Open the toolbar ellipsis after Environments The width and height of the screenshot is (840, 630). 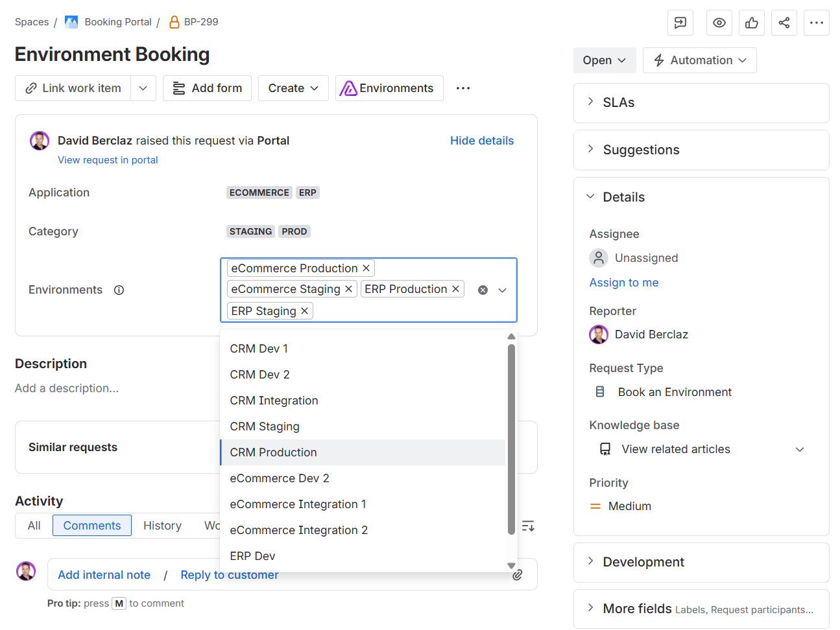coord(463,88)
